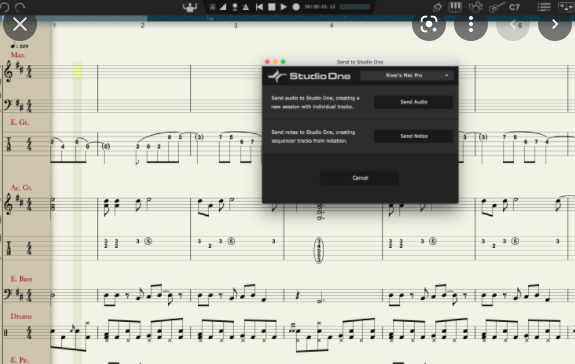Open the guitar fretboard icon
Viewport: 575px width, 364px height.
[497, 7]
